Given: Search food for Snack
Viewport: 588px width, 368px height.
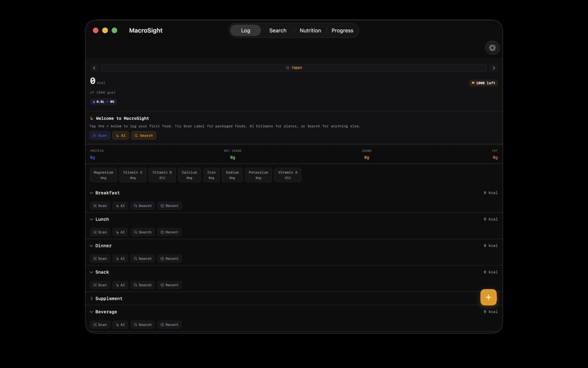Looking at the screenshot, I should (x=142, y=285).
